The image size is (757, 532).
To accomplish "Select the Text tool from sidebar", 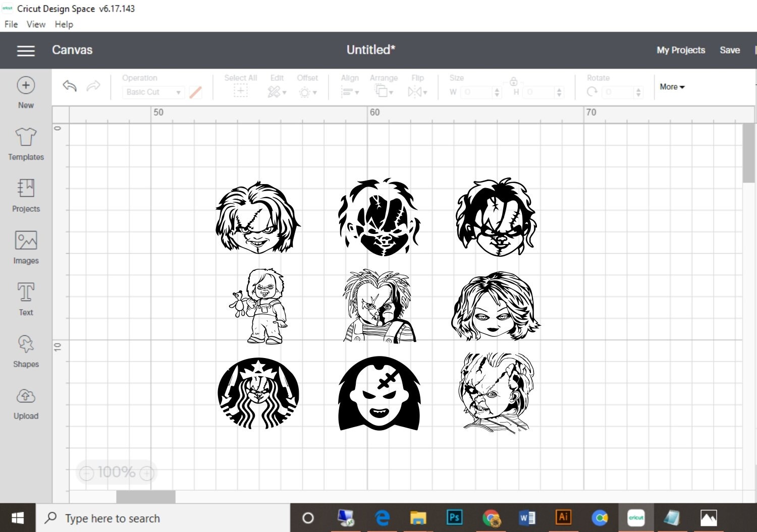I will pos(26,299).
